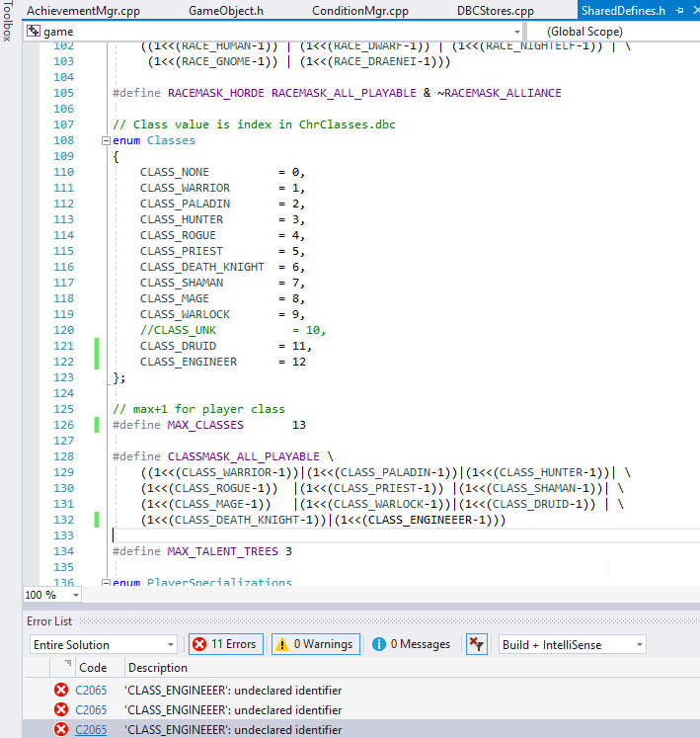Screen dimensions: 700x738
Task: Open the 100 % zoom dropdown
Action: 75,595
